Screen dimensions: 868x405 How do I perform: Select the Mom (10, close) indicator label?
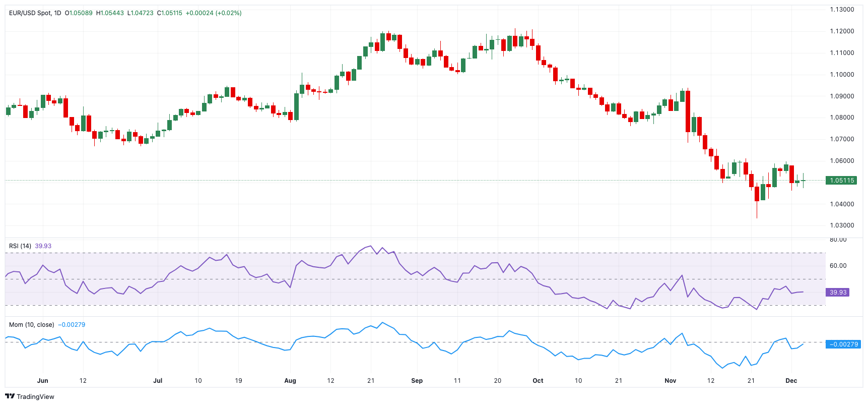pyautogui.click(x=31, y=325)
